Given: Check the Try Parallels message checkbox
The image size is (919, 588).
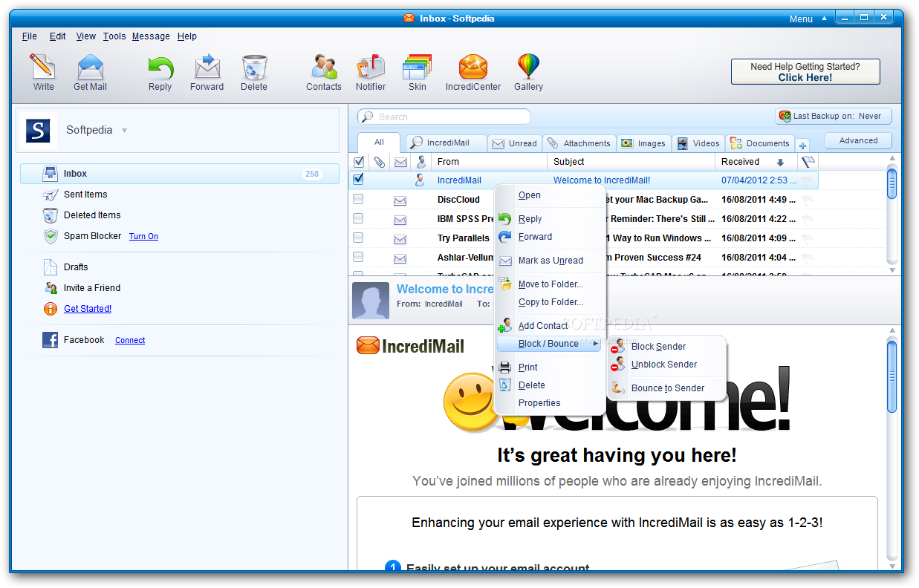Looking at the screenshot, I should click(358, 238).
